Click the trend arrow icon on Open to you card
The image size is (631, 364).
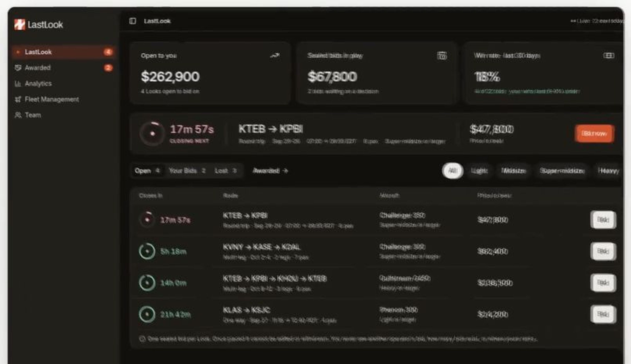pos(275,56)
